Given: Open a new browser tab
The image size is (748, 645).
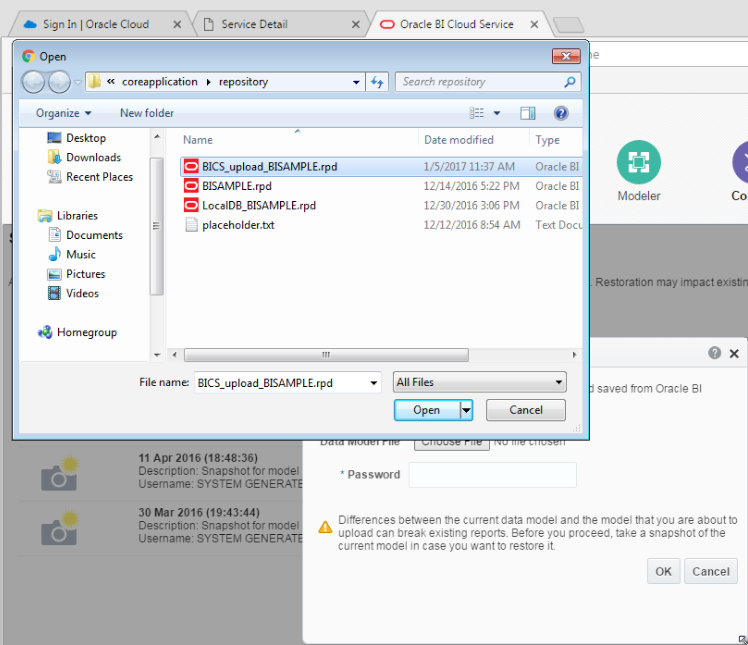Looking at the screenshot, I should click(568, 25).
